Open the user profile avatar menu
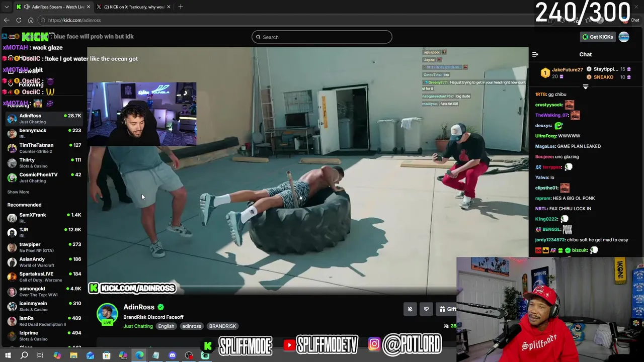The height and width of the screenshot is (362, 644). click(x=624, y=37)
